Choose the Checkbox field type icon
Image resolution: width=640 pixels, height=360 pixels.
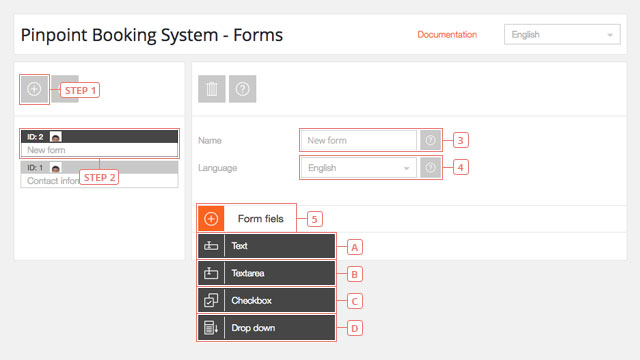click(x=211, y=300)
